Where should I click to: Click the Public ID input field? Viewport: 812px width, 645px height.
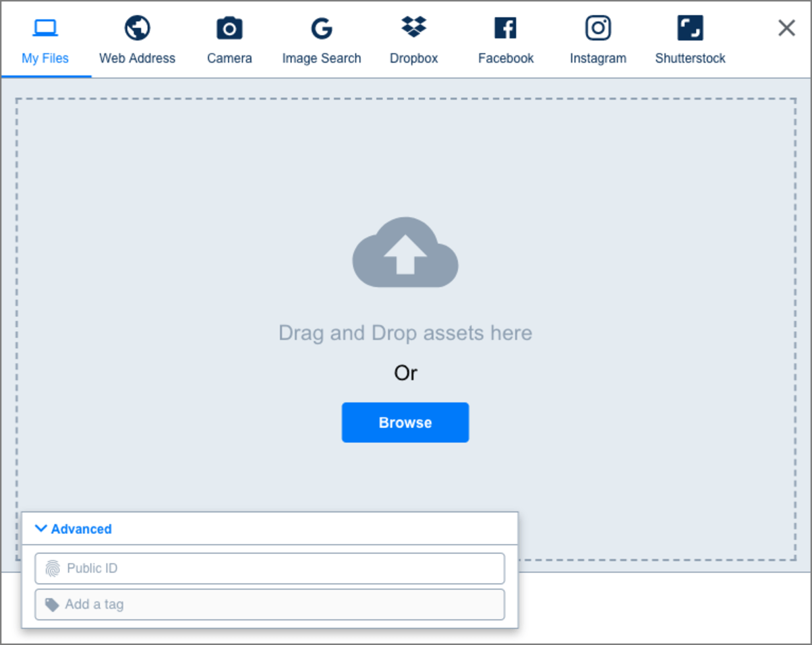[270, 568]
